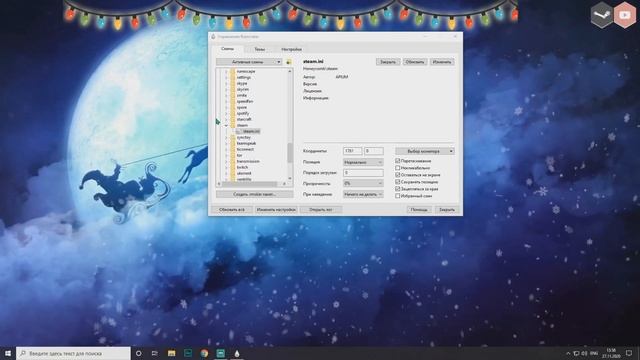Click the Обновить button
The height and width of the screenshot is (360, 640).
pyautogui.click(x=415, y=62)
